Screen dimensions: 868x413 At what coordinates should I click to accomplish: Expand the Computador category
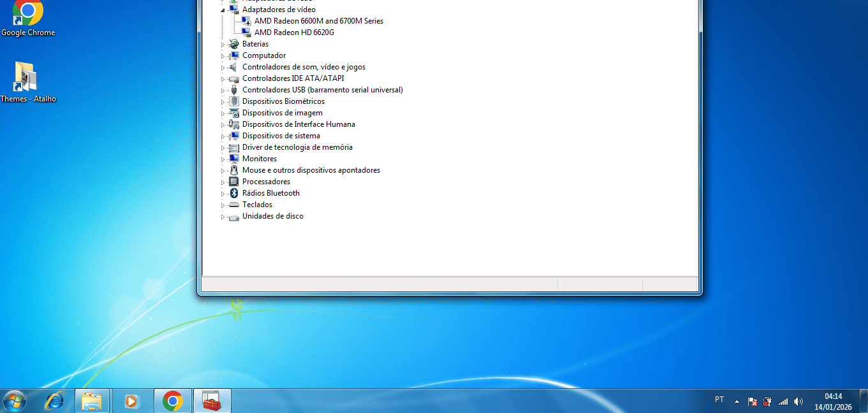(x=223, y=56)
